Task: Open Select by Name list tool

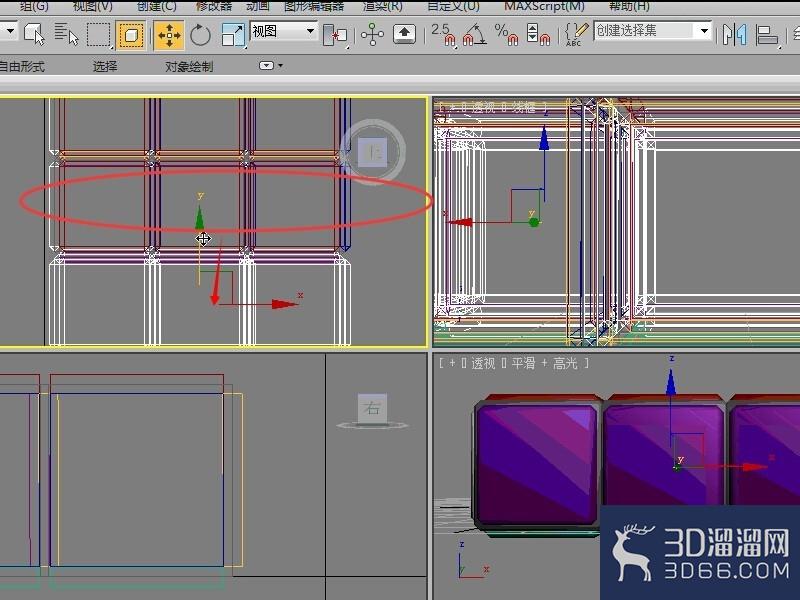Action: pyautogui.click(x=66, y=35)
